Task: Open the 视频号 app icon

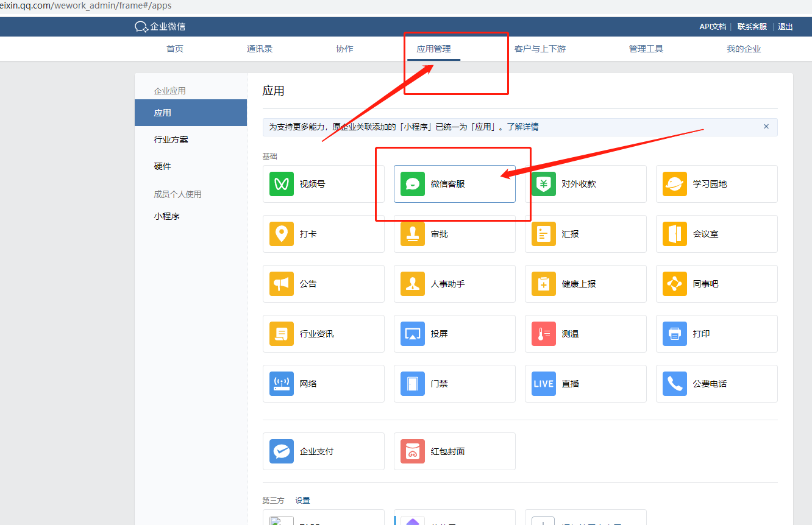Action: [282, 184]
